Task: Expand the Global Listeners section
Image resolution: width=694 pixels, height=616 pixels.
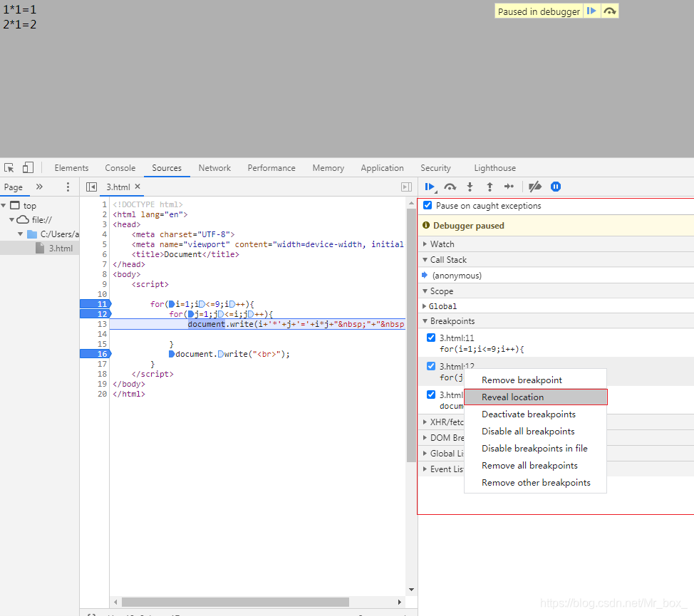Action: [x=425, y=453]
